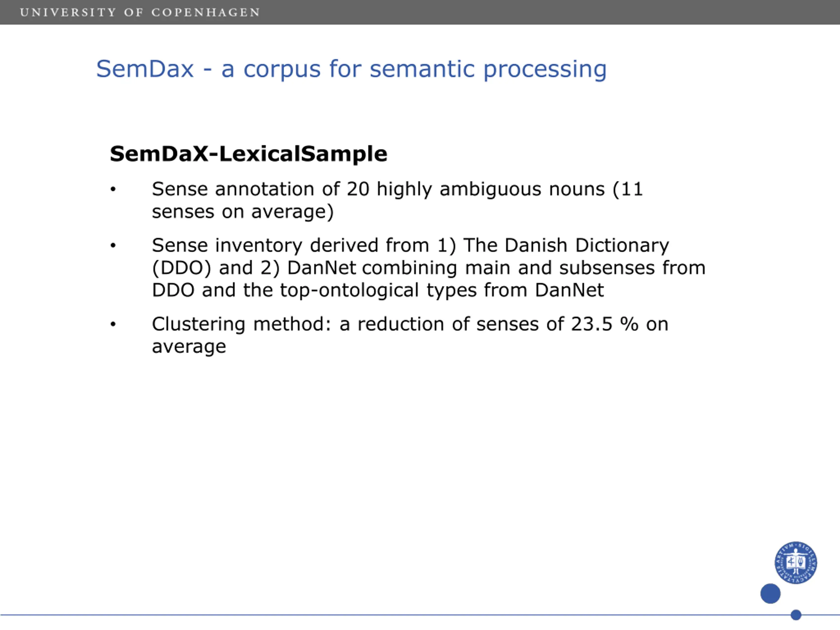Screen dimensions: 840x630
Task: Click the text 'senses on average)'
Action: (x=243, y=212)
